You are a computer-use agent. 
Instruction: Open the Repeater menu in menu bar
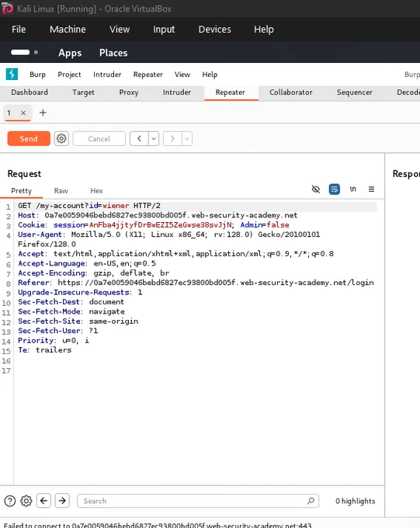(x=148, y=75)
